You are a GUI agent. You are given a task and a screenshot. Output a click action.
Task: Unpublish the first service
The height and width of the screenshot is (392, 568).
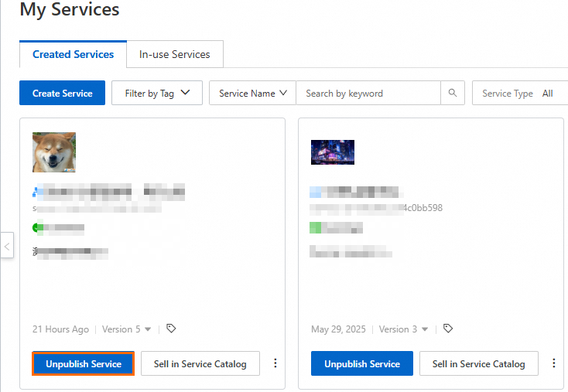tap(84, 363)
